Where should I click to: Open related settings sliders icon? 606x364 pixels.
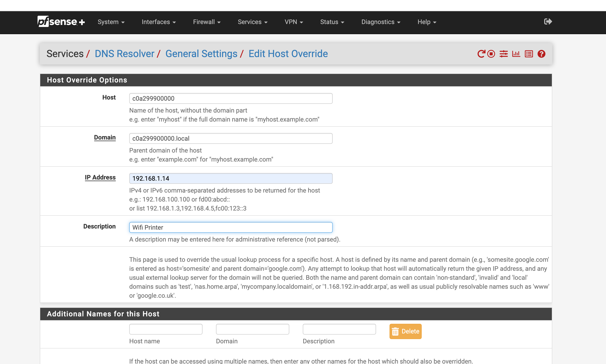coord(504,54)
